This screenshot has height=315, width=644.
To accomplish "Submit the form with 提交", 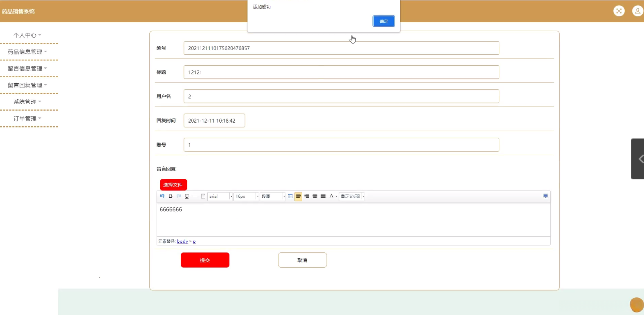I will coord(205,260).
